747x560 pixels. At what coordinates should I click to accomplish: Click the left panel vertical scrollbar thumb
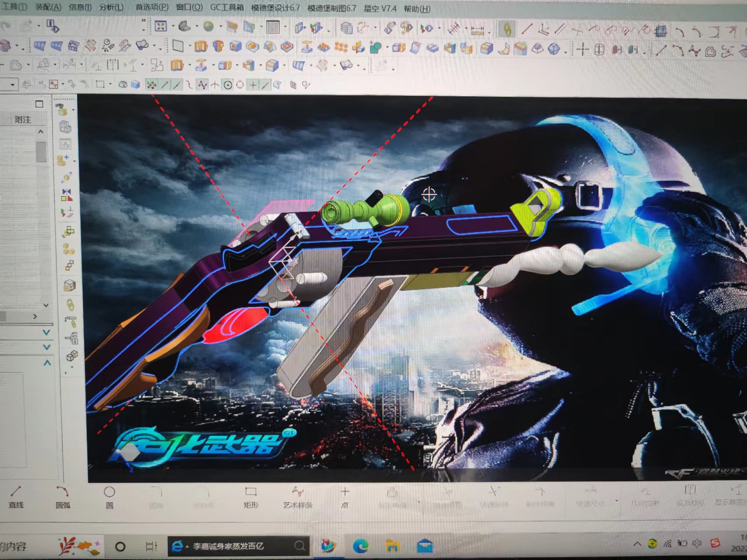(x=41, y=151)
